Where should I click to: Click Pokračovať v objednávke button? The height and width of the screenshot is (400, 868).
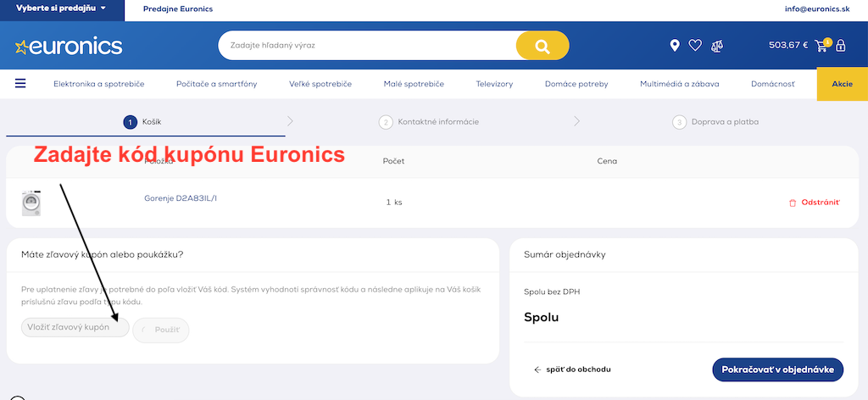(x=778, y=369)
